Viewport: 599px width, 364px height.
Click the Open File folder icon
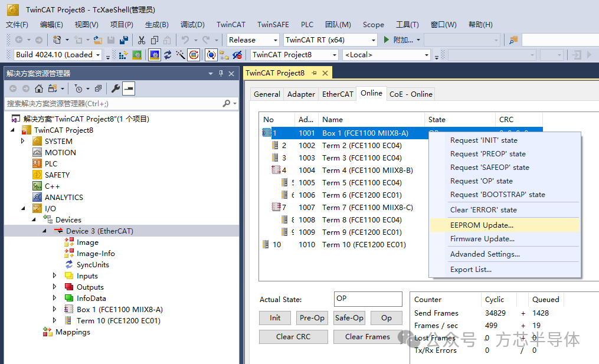click(98, 40)
